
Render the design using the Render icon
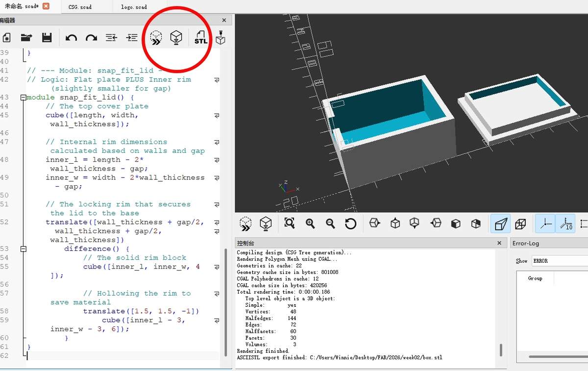point(176,38)
